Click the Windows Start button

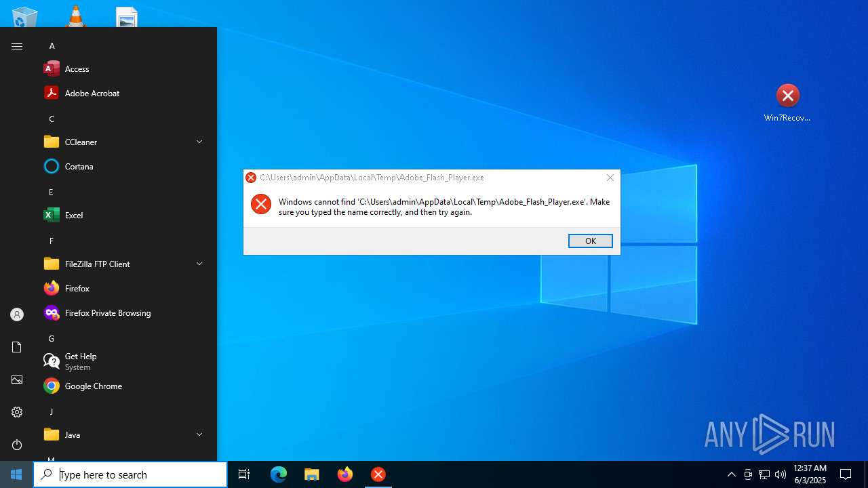(x=16, y=474)
